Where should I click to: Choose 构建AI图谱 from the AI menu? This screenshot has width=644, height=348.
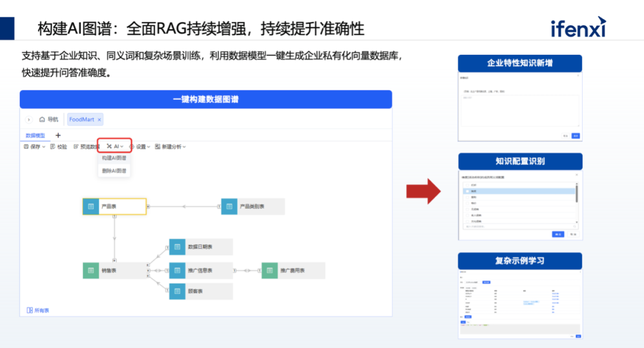[114, 158]
